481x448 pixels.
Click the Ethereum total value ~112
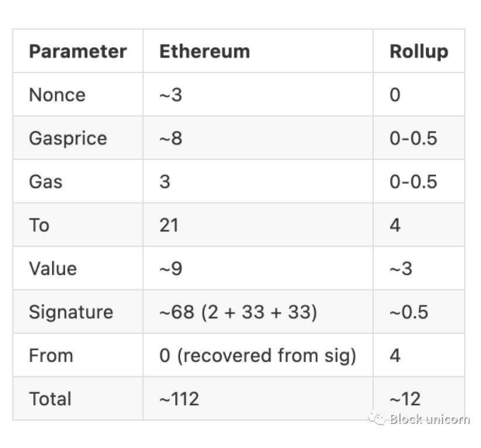click(x=179, y=400)
